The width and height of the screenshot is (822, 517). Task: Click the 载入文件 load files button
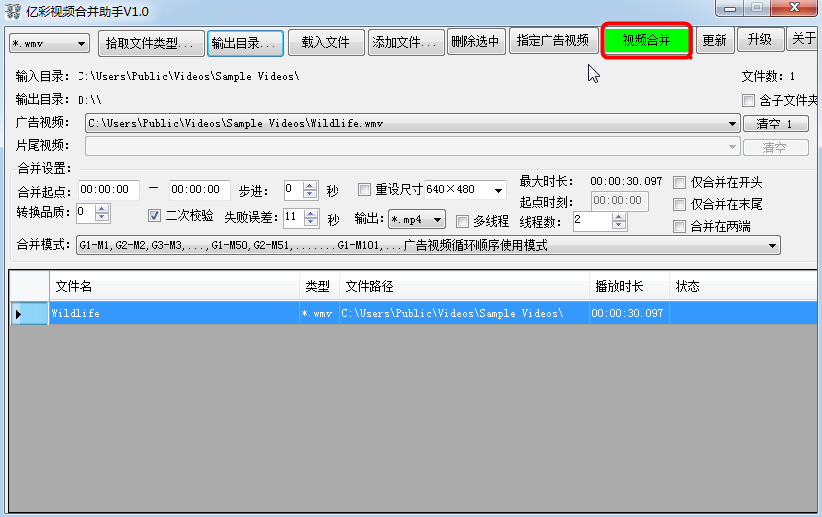pos(325,42)
